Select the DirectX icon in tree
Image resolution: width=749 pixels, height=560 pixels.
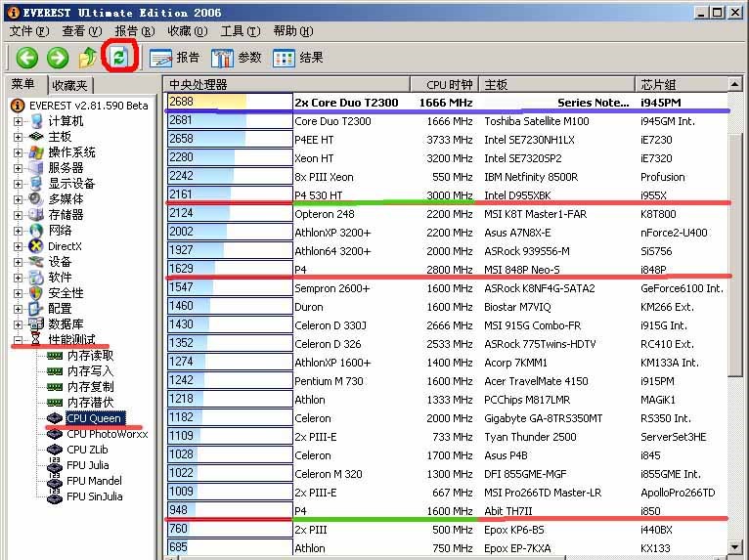(36, 246)
